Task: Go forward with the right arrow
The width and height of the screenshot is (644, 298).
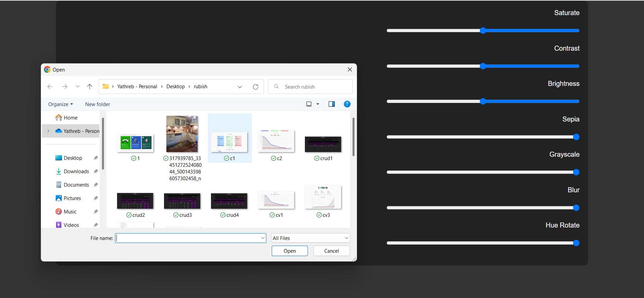Action: tap(65, 87)
